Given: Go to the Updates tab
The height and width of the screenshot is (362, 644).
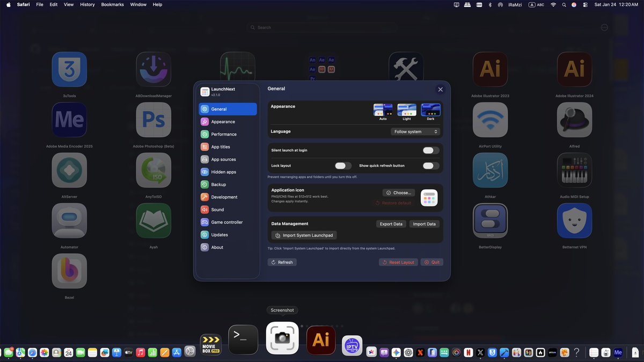Looking at the screenshot, I should [x=228, y=235].
